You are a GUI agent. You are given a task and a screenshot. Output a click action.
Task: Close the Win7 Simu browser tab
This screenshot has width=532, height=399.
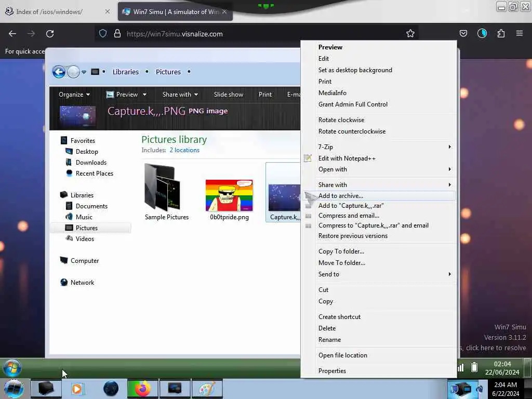point(224,12)
